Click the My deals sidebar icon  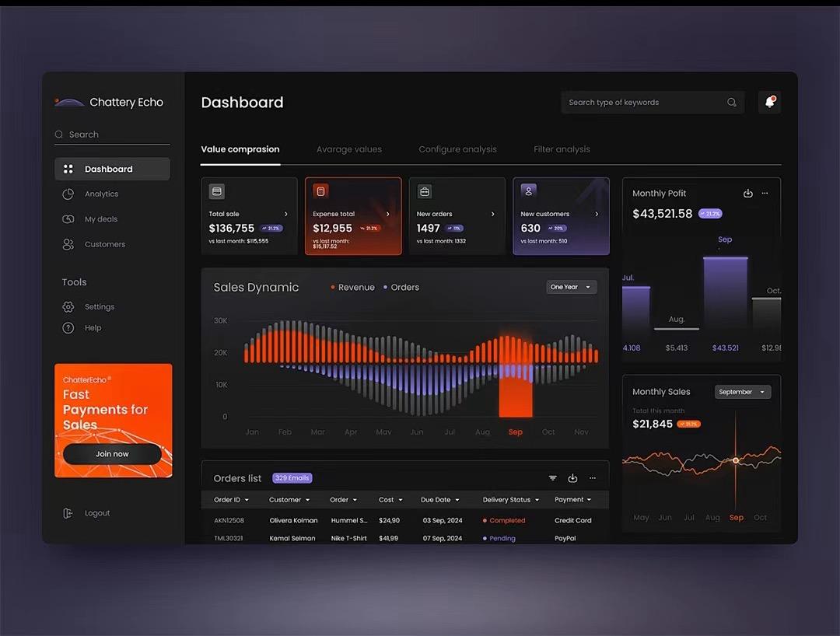(x=68, y=219)
